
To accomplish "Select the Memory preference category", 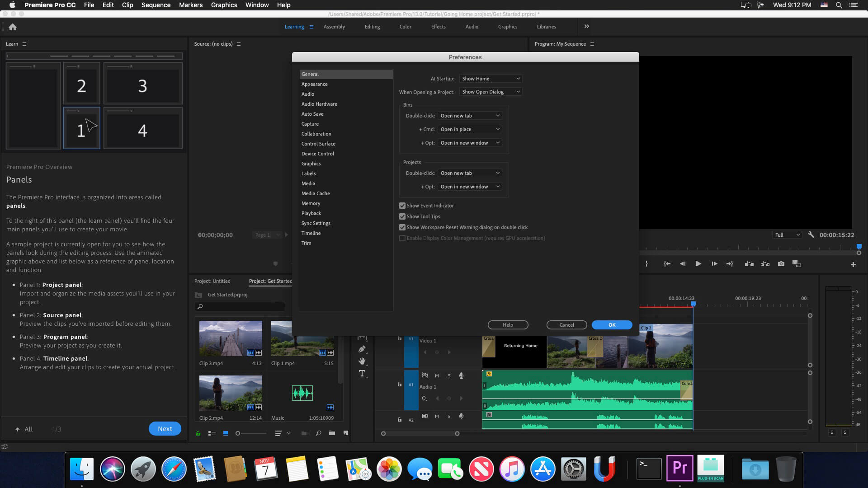I will click(311, 202).
